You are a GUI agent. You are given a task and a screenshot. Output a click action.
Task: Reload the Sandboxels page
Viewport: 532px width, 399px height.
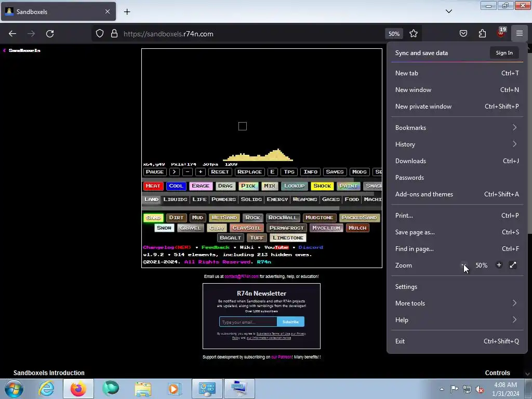click(50, 34)
